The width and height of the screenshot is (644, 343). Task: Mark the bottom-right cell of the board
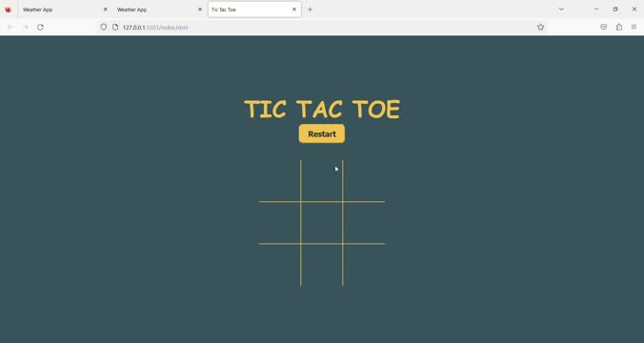click(x=364, y=265)
